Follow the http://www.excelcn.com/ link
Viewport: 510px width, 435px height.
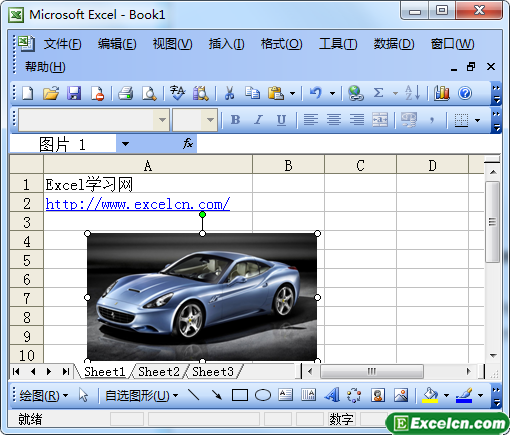tap(138, 204)
